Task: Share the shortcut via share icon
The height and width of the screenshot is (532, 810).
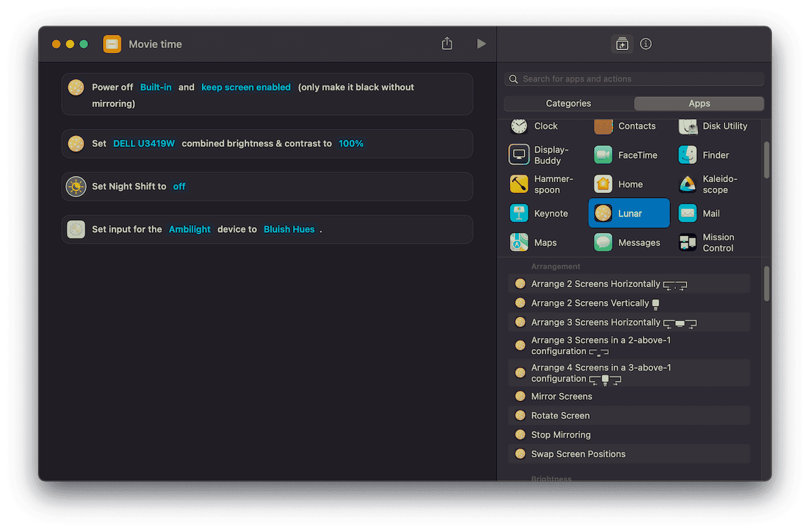Action: [447, 44]
